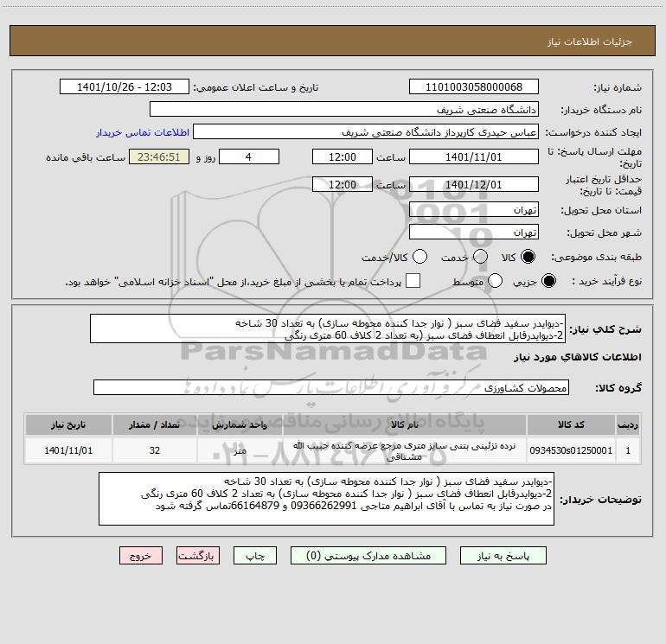
Task: Click the بازگشت back button
Action: pyautogui.click(x=198, y=555)
